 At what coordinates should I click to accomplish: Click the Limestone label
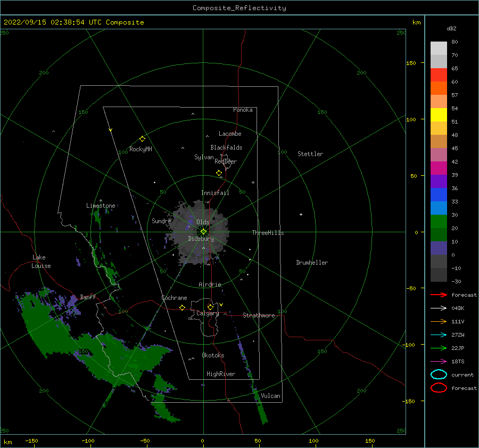[101, 206]
